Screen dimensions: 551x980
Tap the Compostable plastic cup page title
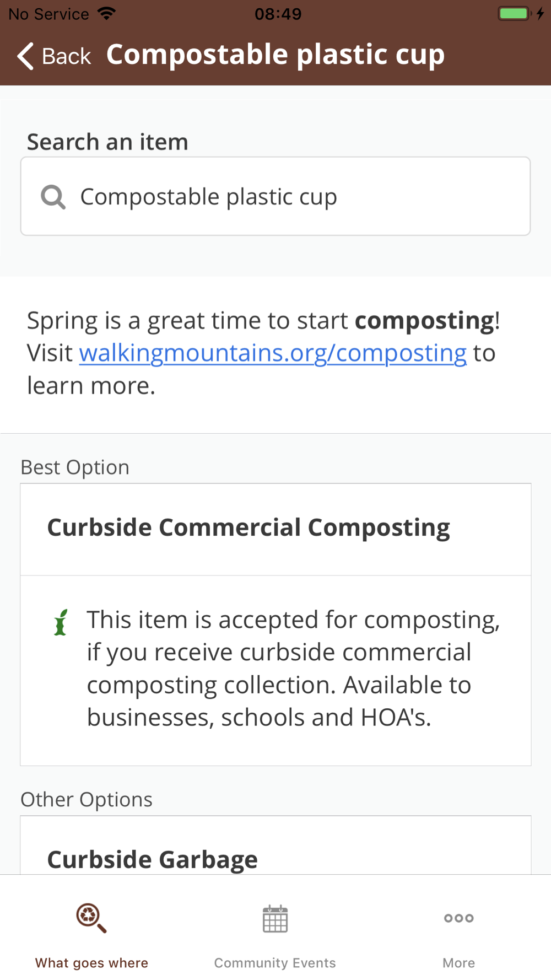click(275, 55)
